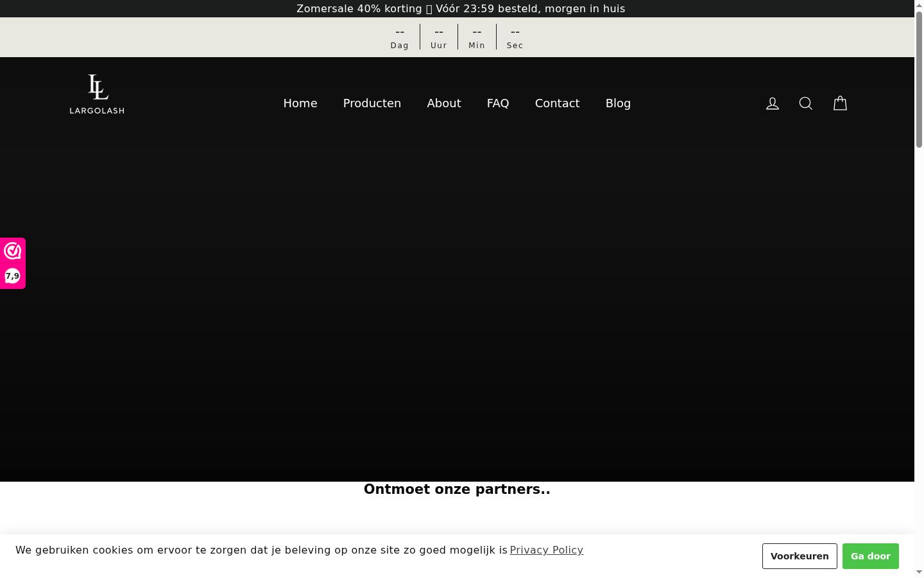Open the search magnifier icon
The image size is (924, 578).
click(806, 103)
